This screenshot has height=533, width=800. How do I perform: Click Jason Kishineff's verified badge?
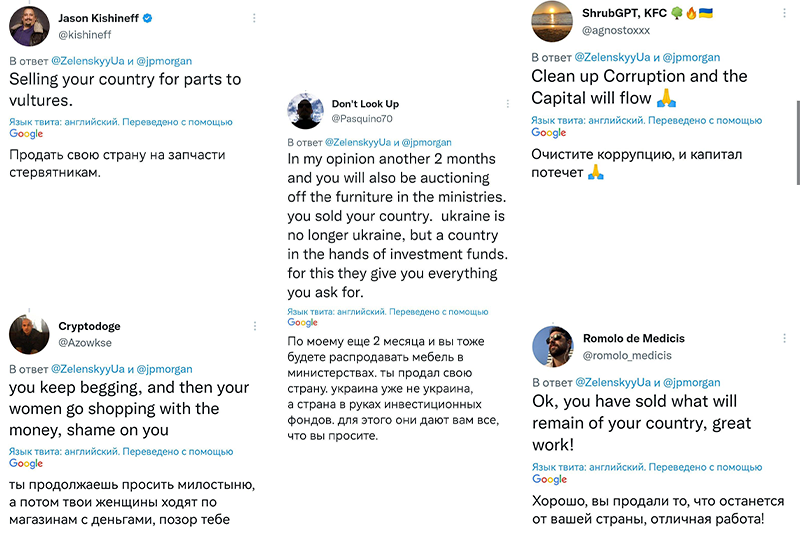coord(147,18)
